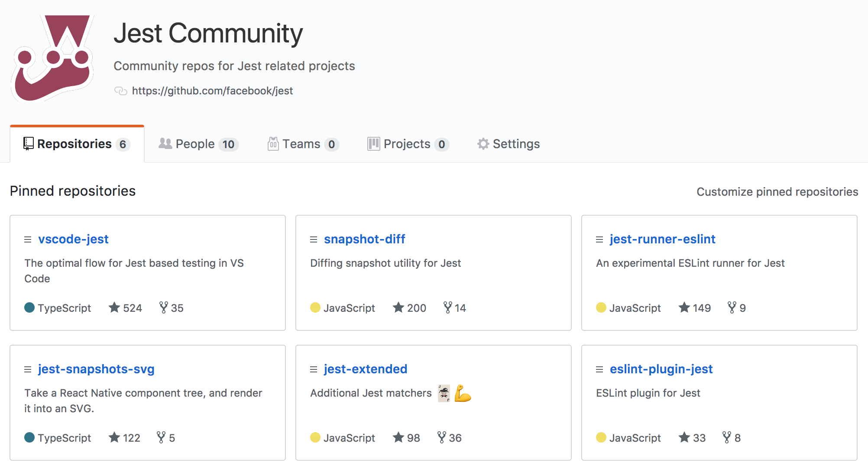Click the link chain icon beside the website URL
The width and height of the screenshot is (868, 472).
(x=120, y=91)
